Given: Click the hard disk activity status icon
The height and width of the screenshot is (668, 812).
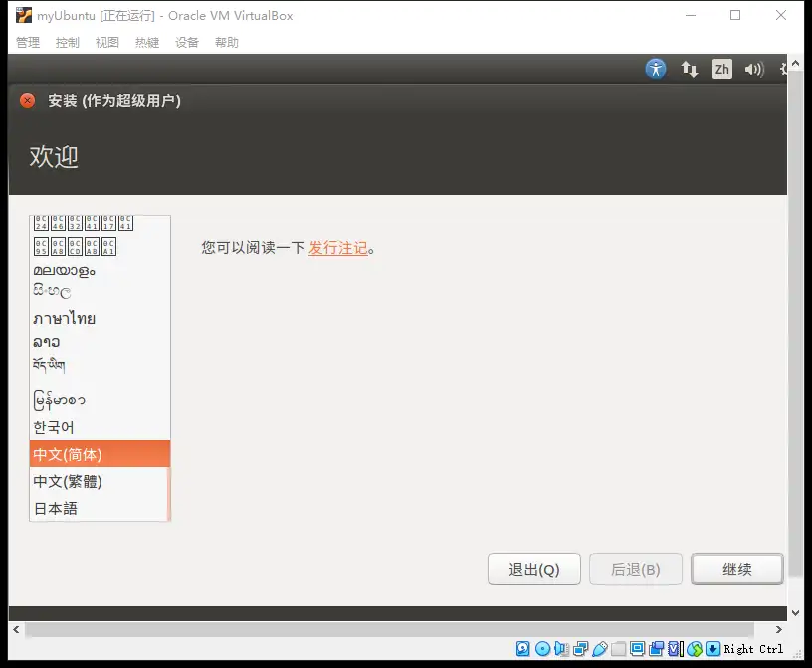Looking at the screenshot, I should pyautogui.click(x=523, y=649).
